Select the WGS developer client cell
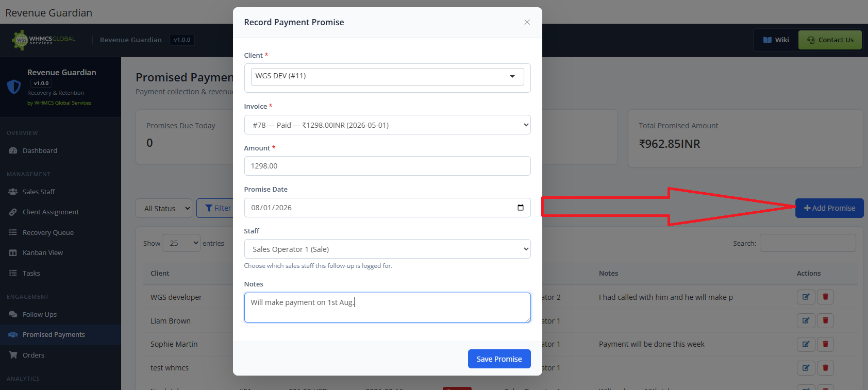The image size is (868, 390). pyautogui.click(x=176, y=297)
